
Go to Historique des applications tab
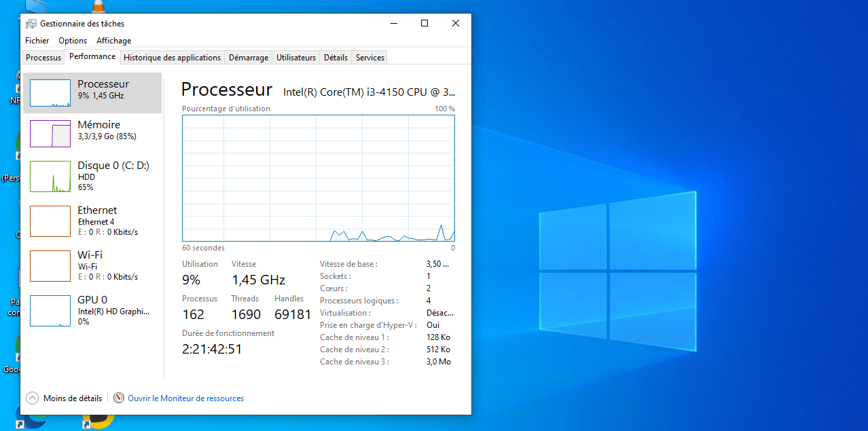pyautogui.click(x=173, y=58)
